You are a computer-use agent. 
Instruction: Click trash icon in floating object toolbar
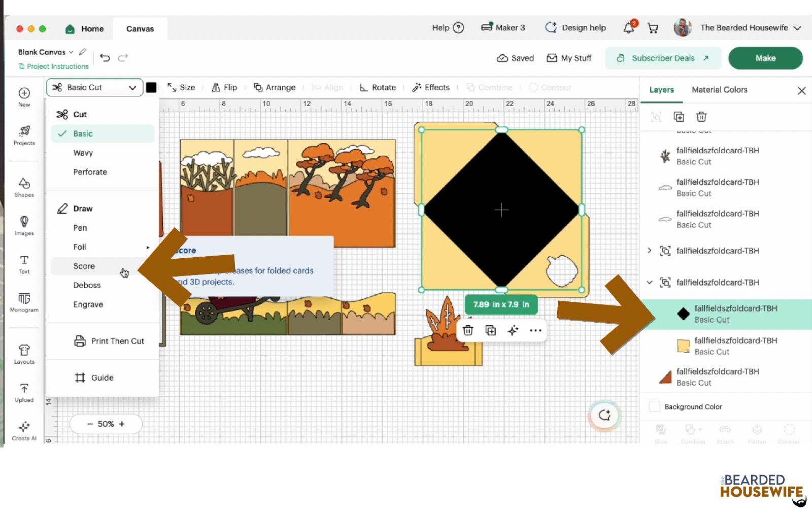click(x=468, y=330)
